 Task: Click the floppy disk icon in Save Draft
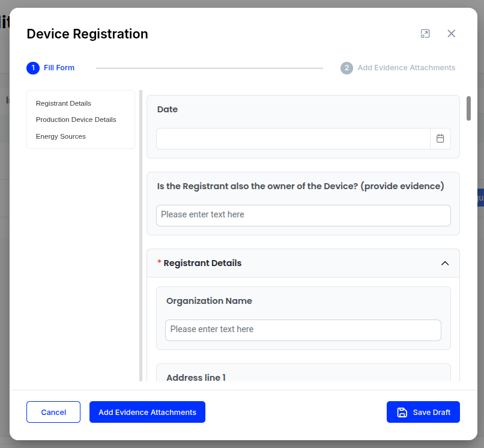402,412
